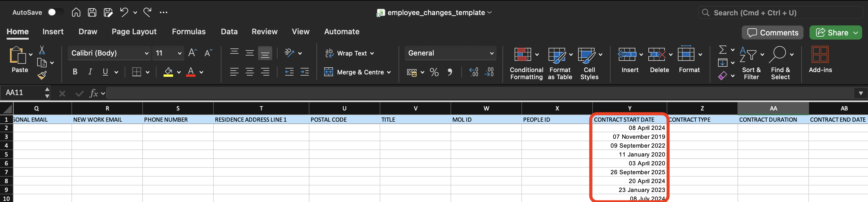The height and width of the screenshot is (202, 868).
Task: Toggle Italic formatting
Action: tap(90, 72)
